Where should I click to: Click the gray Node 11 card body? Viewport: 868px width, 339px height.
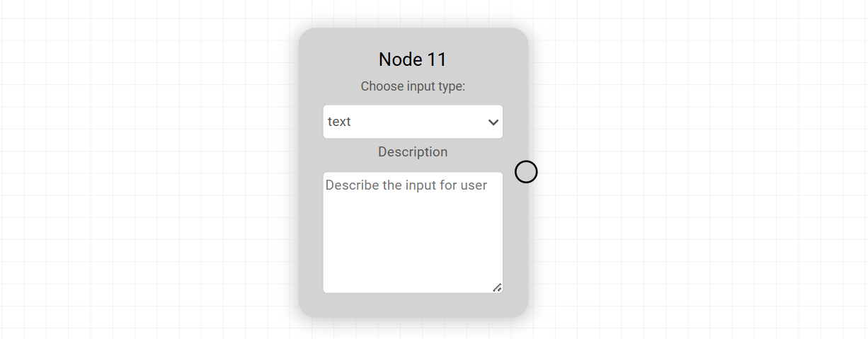[x=311, y=212]
